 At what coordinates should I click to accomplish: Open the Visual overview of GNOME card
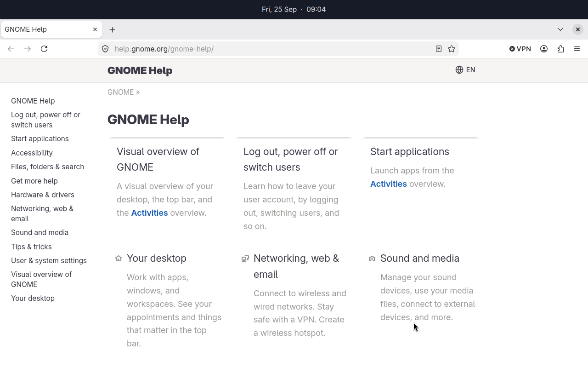158,159
